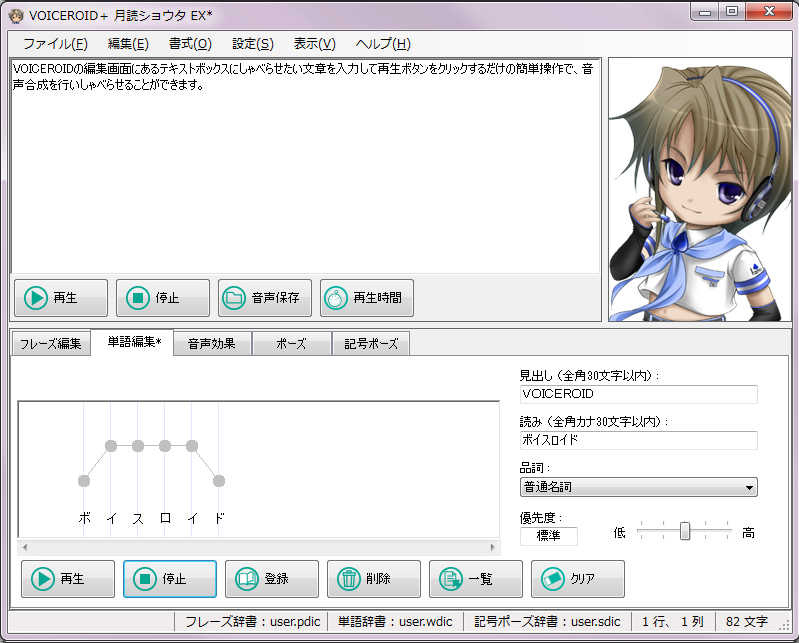Click the upper 停止 stop button

tap(163, 298)
